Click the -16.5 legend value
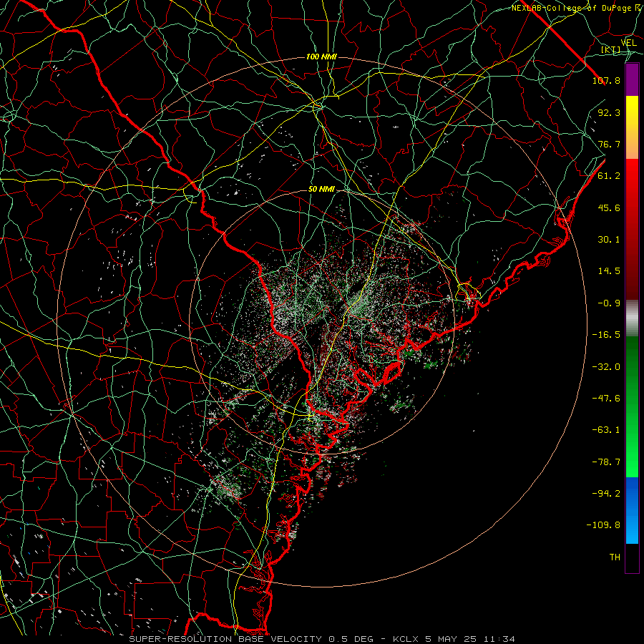The height and width of the screenshot is (644, 644). coord(606,335)
